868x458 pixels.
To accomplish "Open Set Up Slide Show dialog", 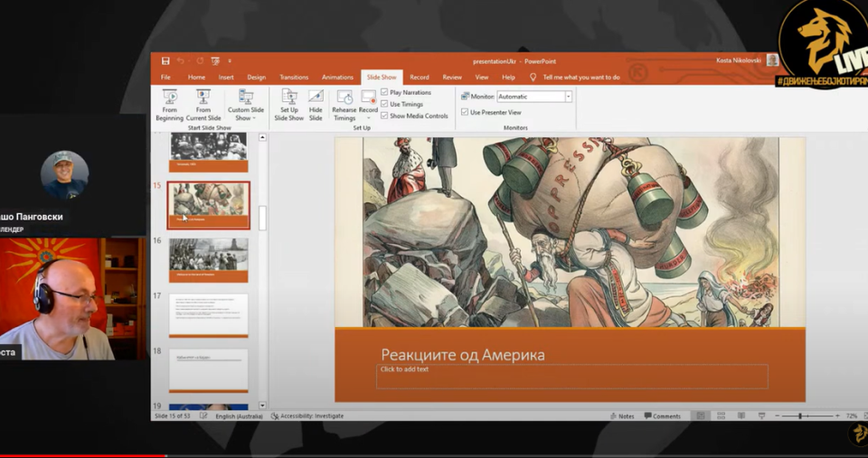I will tap(289, 105).
